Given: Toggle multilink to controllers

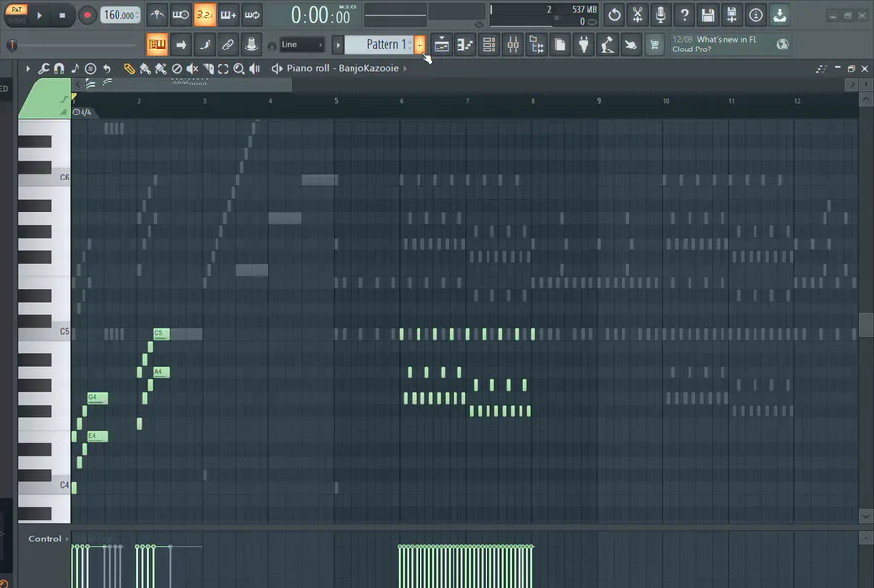Looking at the screenshot, I should [x=252, y=45].
